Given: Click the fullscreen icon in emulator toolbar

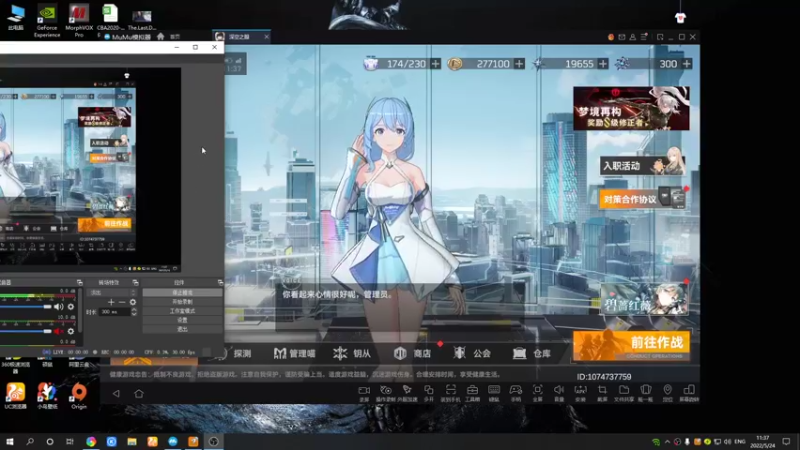Looking at the screenshot, I should click(537, 390).
